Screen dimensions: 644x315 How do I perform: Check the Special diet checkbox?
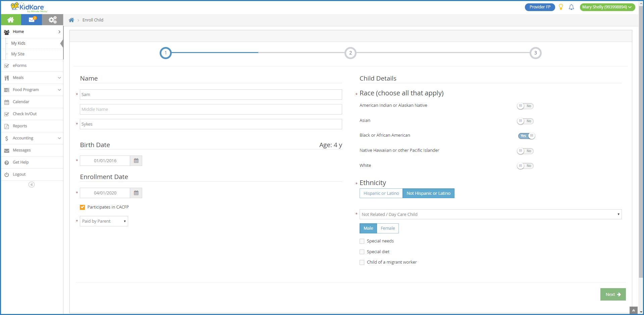tap(362, 252)
